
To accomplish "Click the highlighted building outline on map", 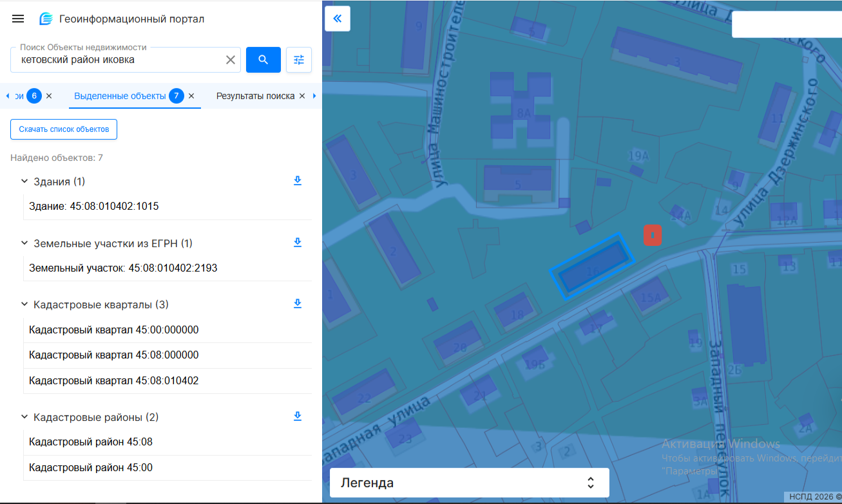I will pyautogui.click(x=592, y=266).
